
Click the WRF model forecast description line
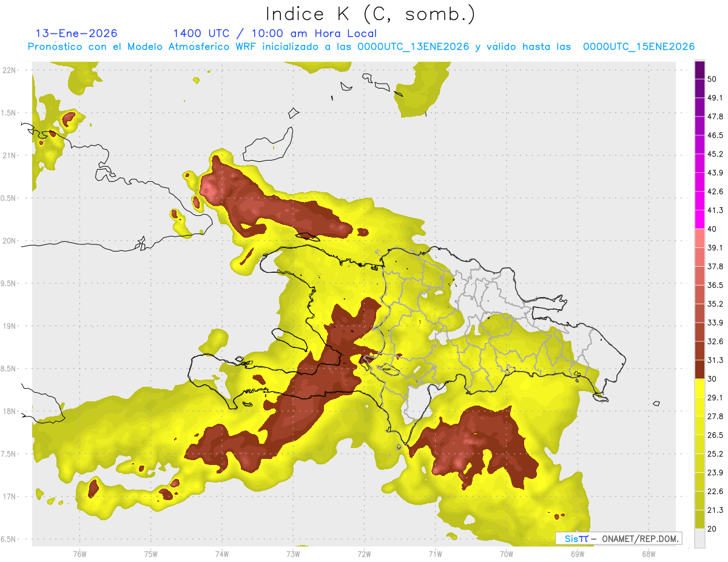point(361,47)
